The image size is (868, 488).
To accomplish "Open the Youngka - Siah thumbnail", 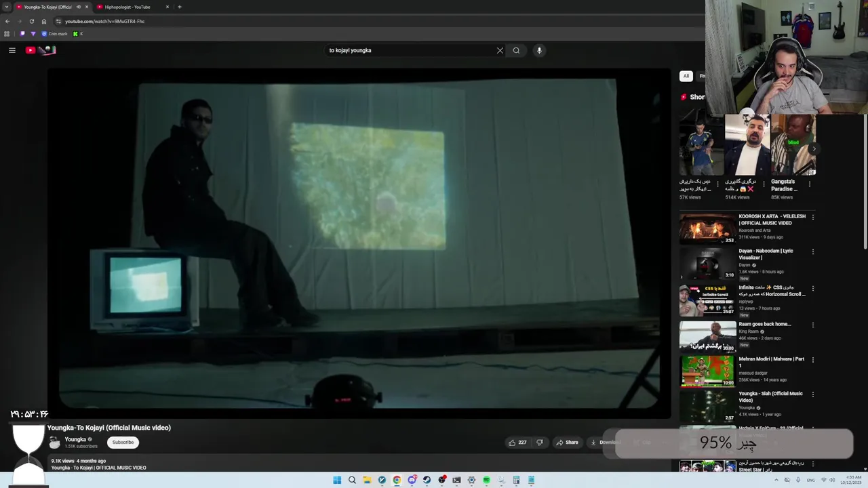I will tap(707, 405).
